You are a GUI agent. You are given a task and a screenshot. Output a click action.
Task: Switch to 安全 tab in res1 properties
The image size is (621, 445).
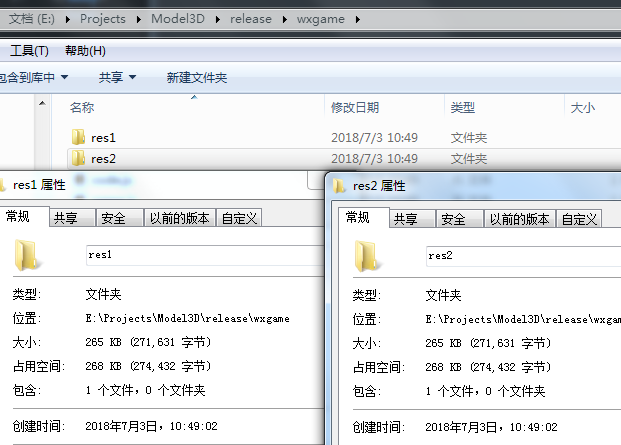coord(113,218)
